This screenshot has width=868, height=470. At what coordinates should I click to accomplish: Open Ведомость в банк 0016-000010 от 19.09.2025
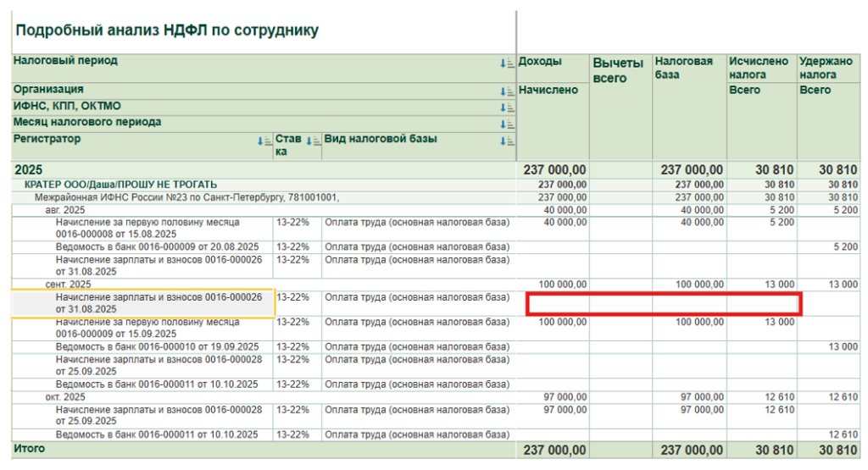[157, 347]
